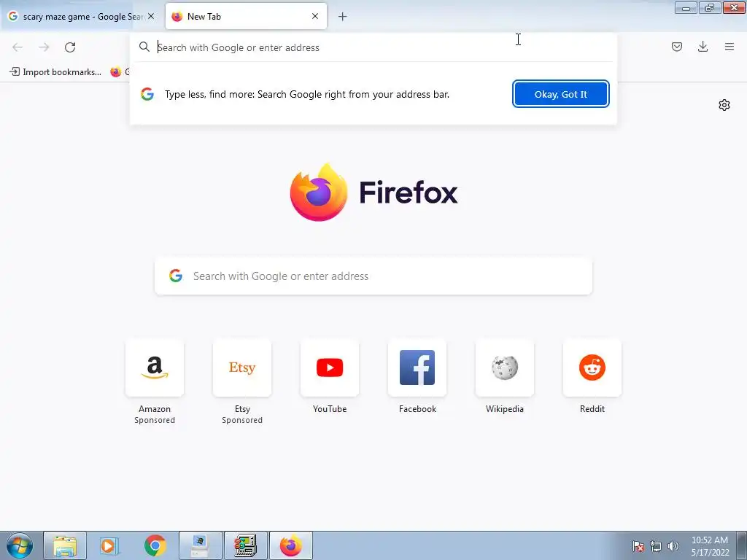Click the page-center Google search box

point(373,276)
